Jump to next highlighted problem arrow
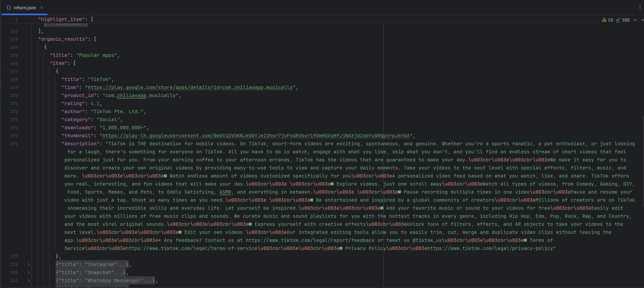The image size is (644, 288). [642, 20]
